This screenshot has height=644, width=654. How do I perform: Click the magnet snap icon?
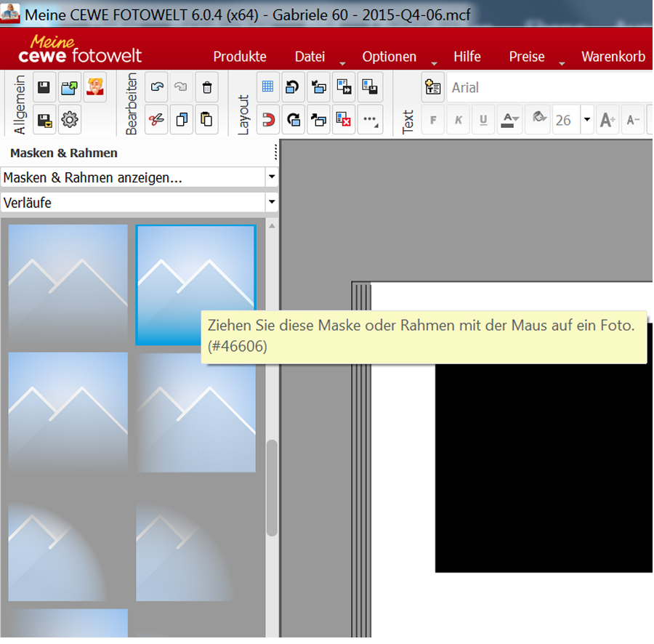point(267,120)
